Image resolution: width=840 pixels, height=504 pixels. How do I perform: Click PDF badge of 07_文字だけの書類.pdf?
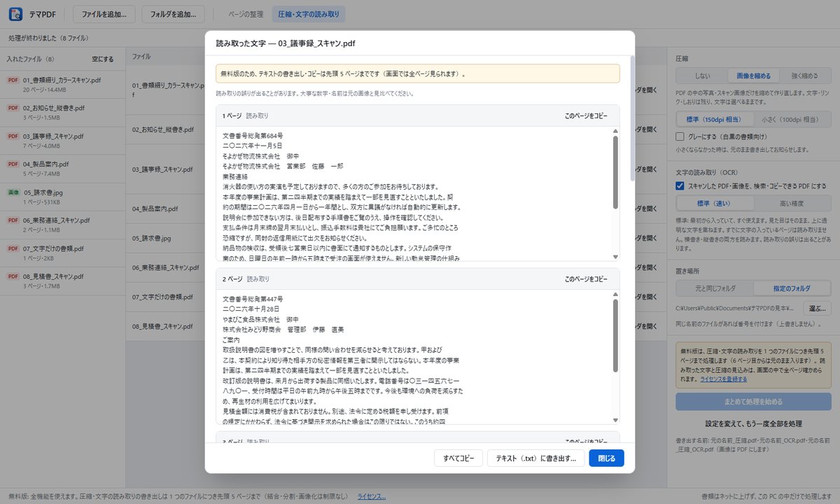pyautogui.click(x=13, y=248)
